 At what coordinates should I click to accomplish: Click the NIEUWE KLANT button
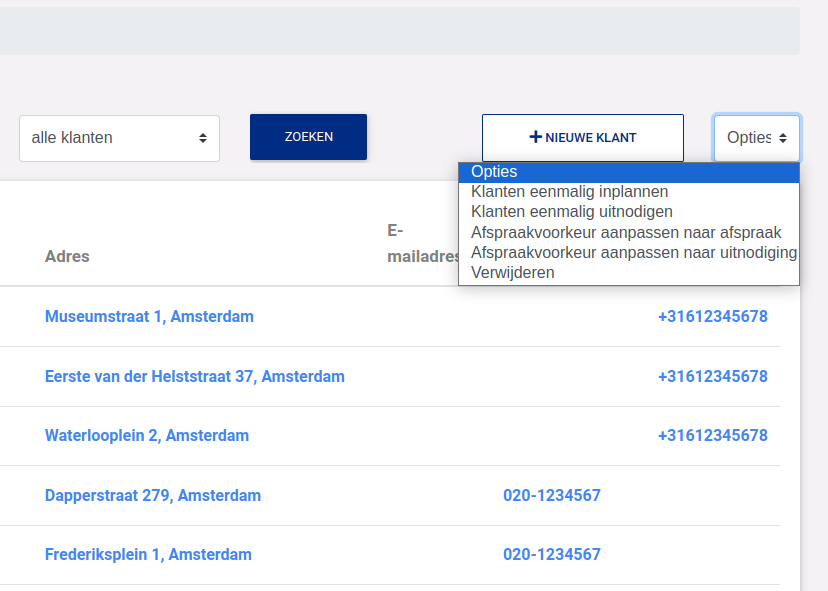point(582,138)
